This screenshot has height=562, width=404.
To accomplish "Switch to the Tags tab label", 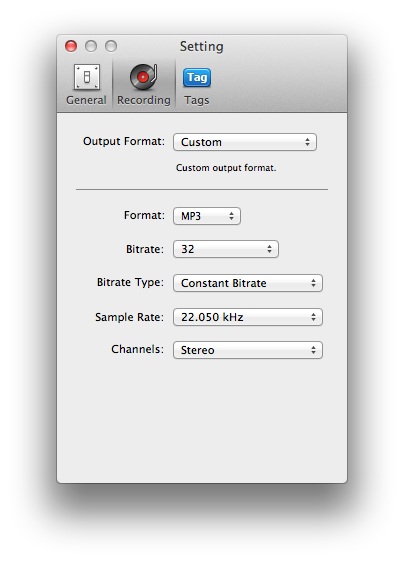I will click(x=196, y=100).
